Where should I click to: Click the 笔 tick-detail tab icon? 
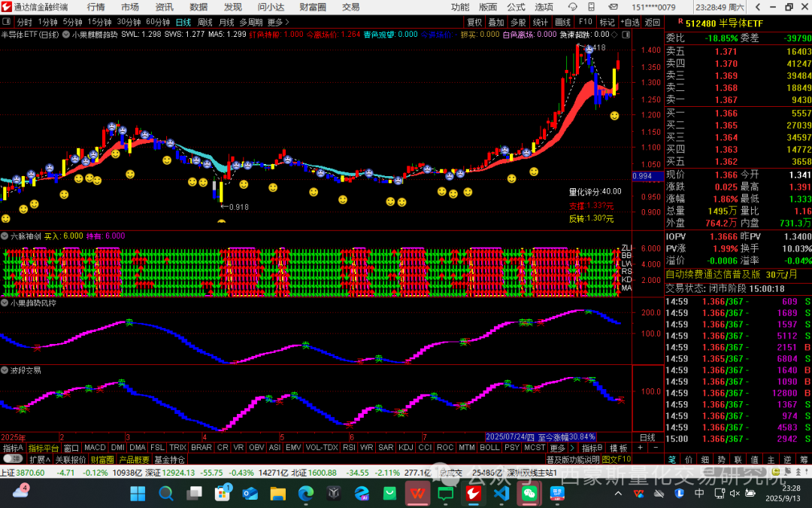click(x=671, y=459)
